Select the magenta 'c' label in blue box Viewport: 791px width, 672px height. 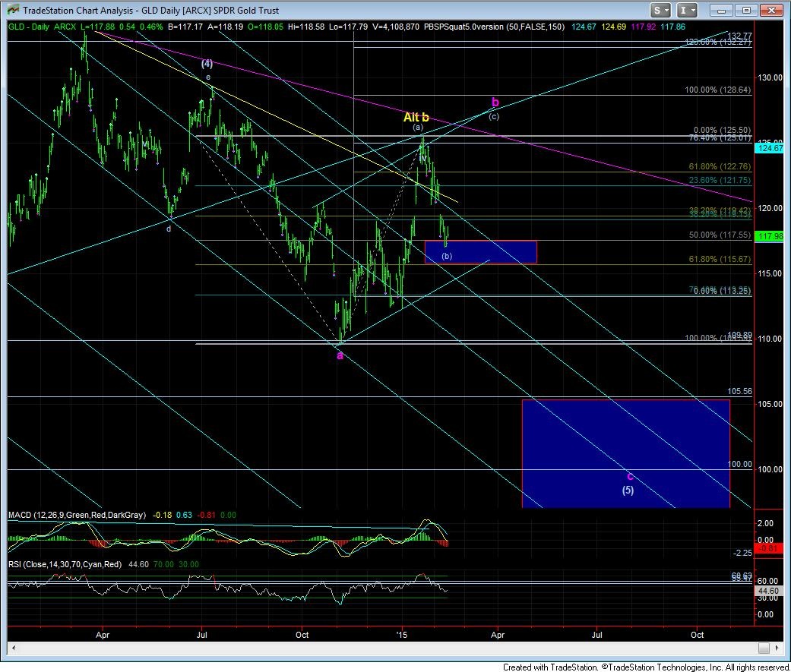tap(630, 476)
